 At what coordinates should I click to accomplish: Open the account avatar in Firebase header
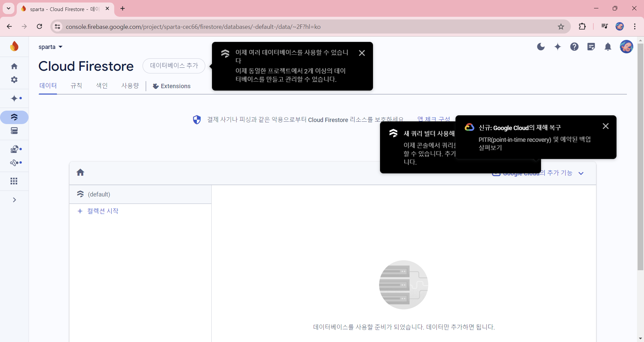pyautogui.click(x=626, y=47)
